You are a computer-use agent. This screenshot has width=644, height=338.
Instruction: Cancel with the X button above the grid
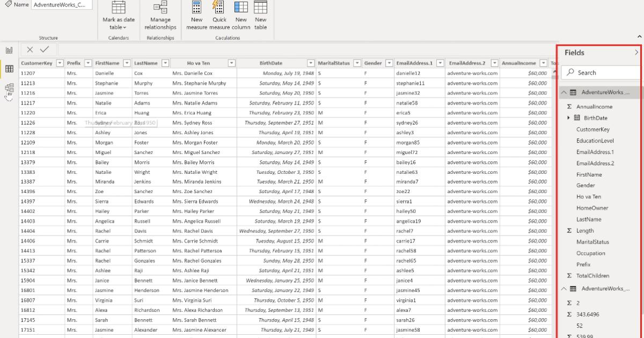click(x=30, y=49)
